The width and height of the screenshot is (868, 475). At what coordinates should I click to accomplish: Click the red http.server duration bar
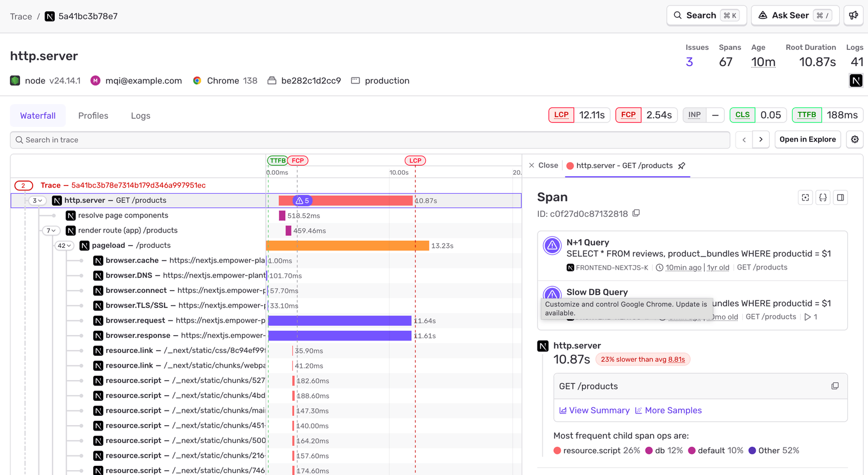click(346, 201)
